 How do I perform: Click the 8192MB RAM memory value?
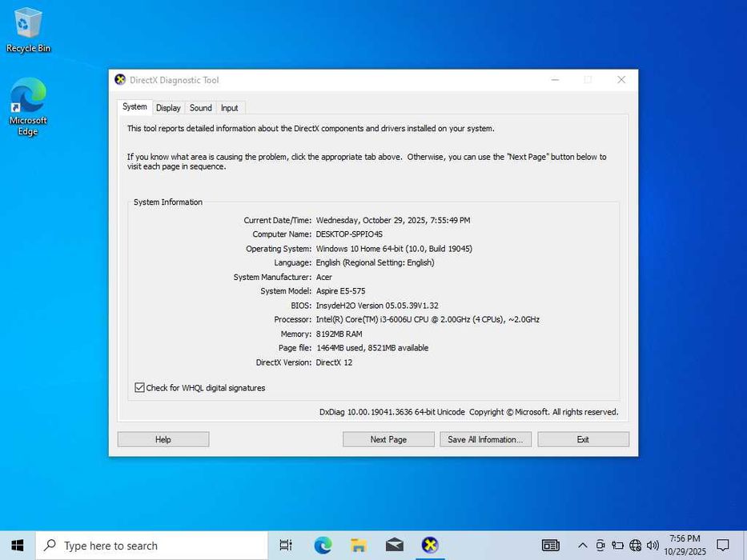click(339, 334)
